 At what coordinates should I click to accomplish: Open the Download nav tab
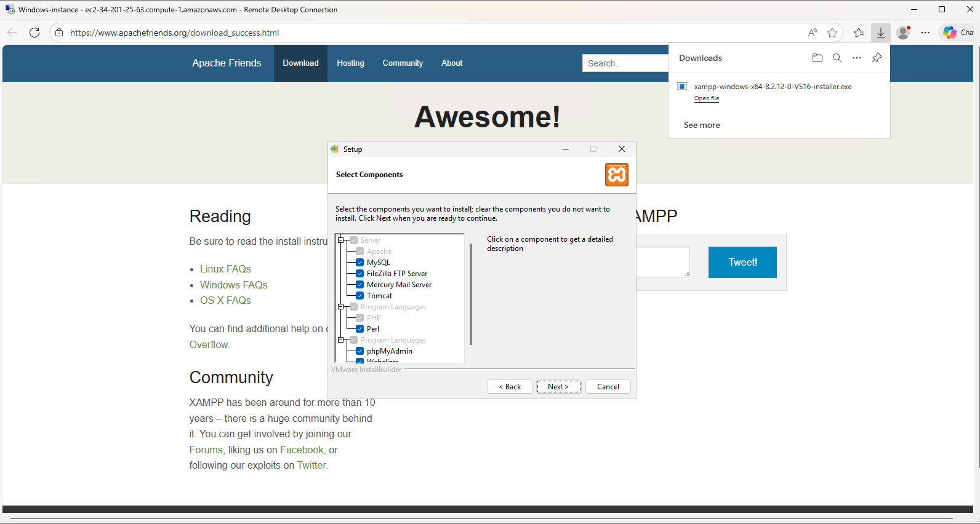point(300,63)
